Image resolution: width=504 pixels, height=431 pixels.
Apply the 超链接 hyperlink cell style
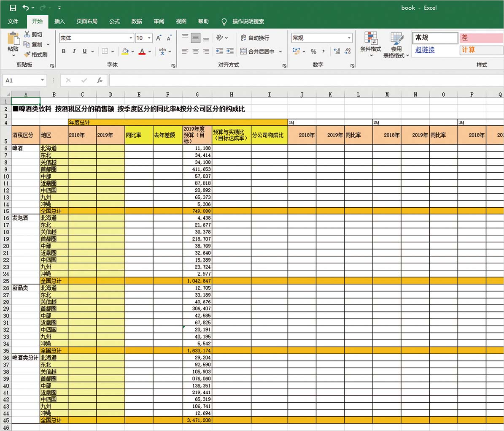pyautogui.click(x=425, y=50)
